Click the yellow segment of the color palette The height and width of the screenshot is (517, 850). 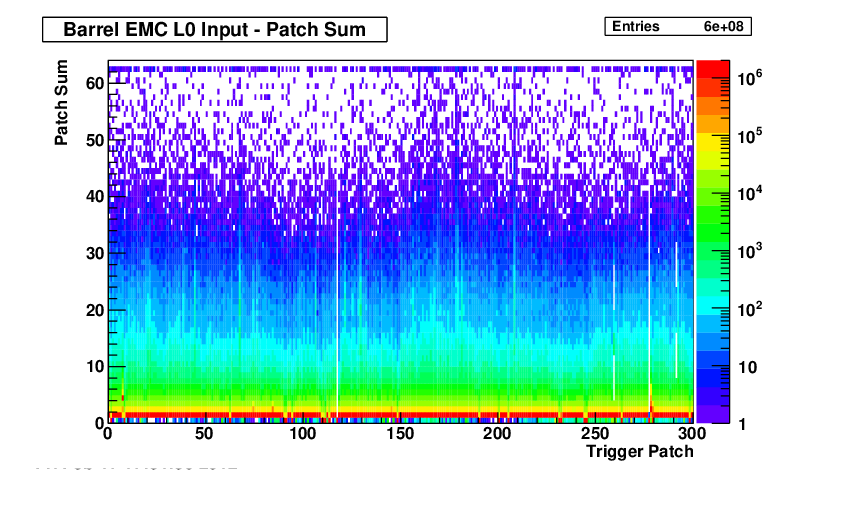pos(713,143)
